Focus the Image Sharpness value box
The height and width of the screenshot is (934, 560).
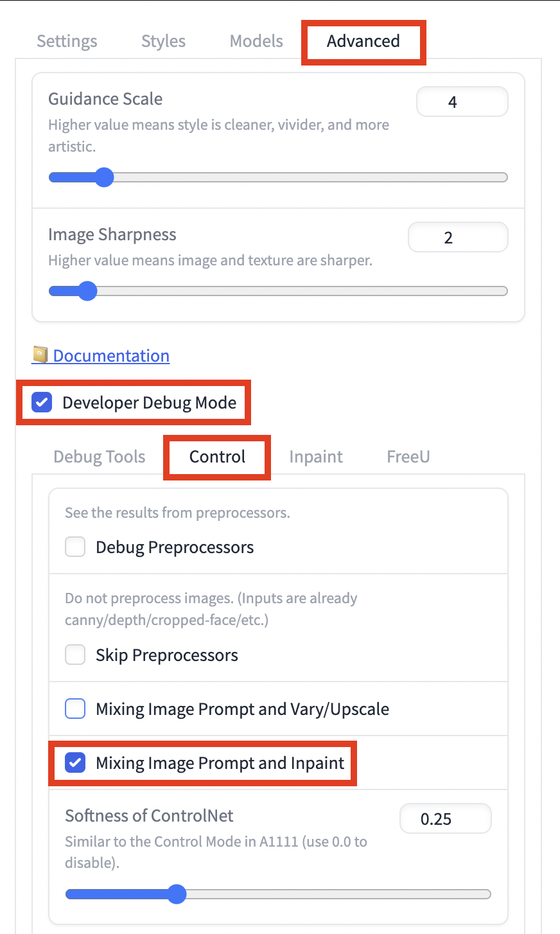point(457,238)
